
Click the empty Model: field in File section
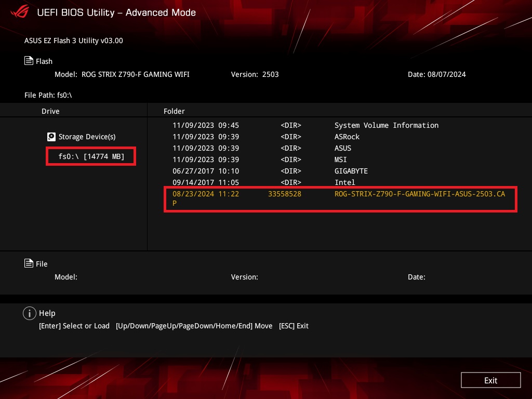click(66, 277)
